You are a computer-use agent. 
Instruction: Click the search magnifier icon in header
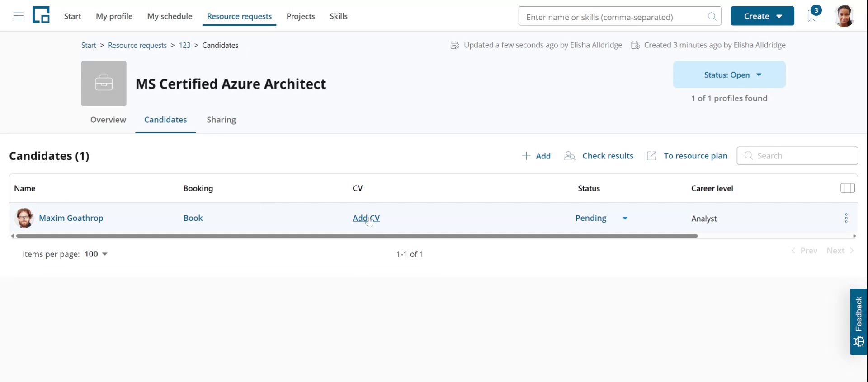pyautogui.click(x=712, y=17)
